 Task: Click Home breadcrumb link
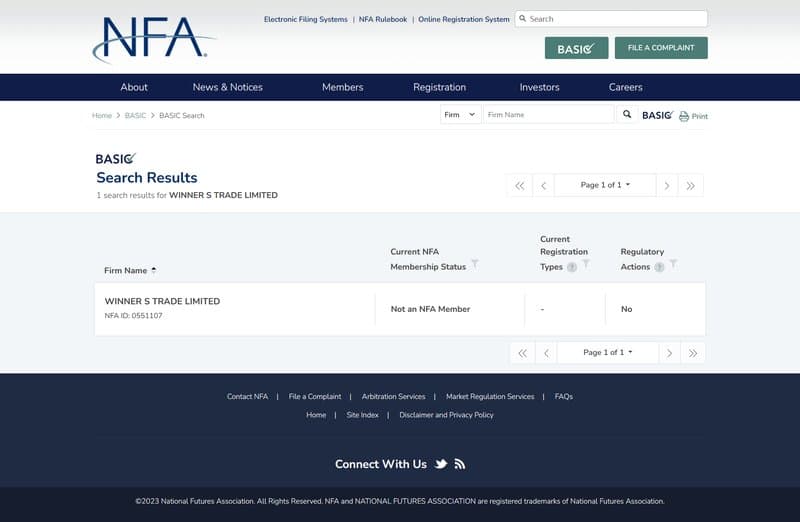(x=102, y=115)
